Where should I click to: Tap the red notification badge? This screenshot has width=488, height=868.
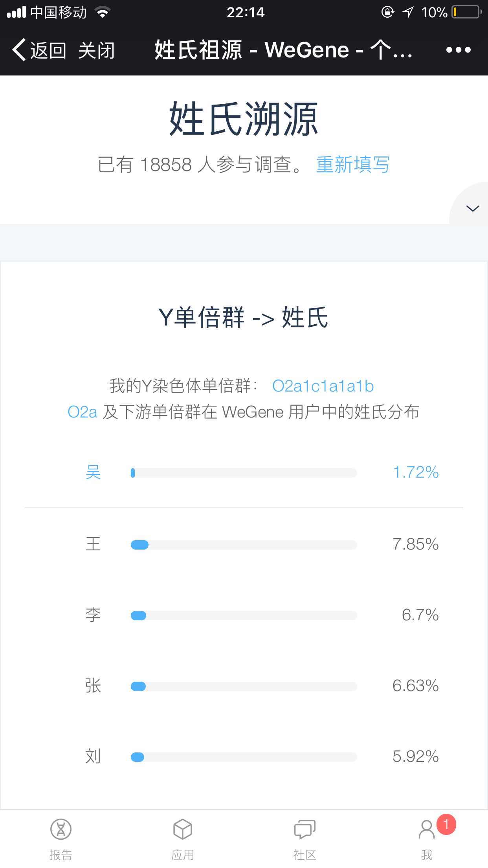(446, 824)
